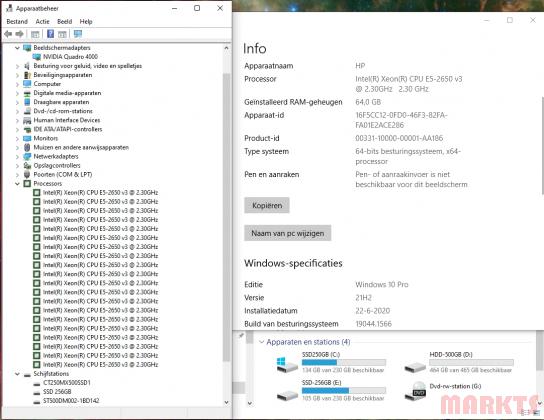Click the IDE ATA/ATAPI-controllers icon

27,129
